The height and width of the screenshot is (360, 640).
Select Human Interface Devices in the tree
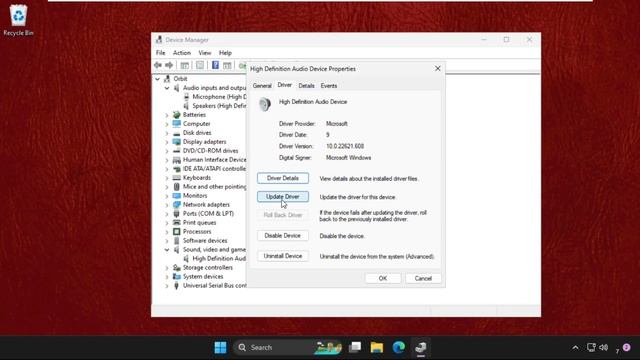tap(215, 160)
